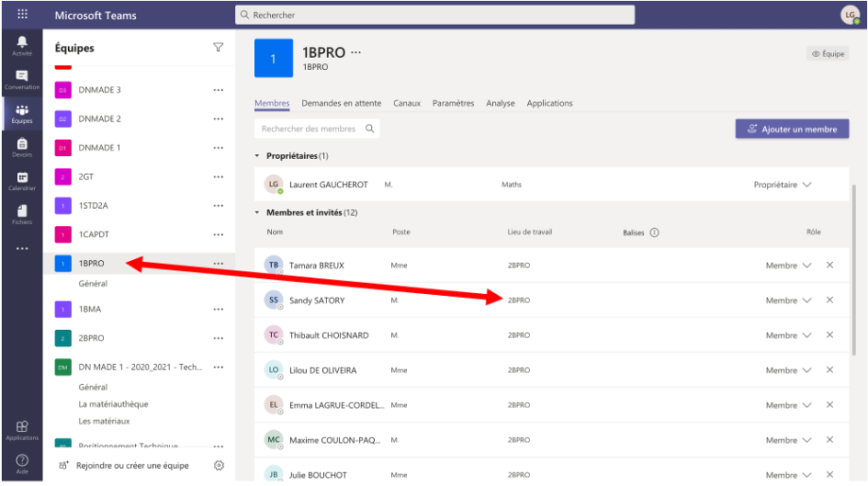Click Julie BOUCHOT member name

319,475
